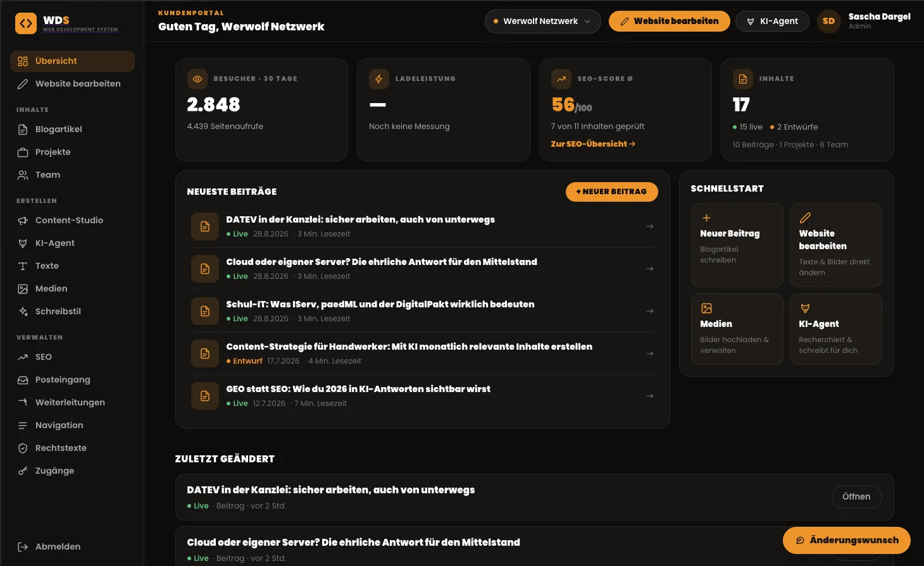Click the lightning icon on Ladeleistung card
Screen dimensions: 924x566
379,79
